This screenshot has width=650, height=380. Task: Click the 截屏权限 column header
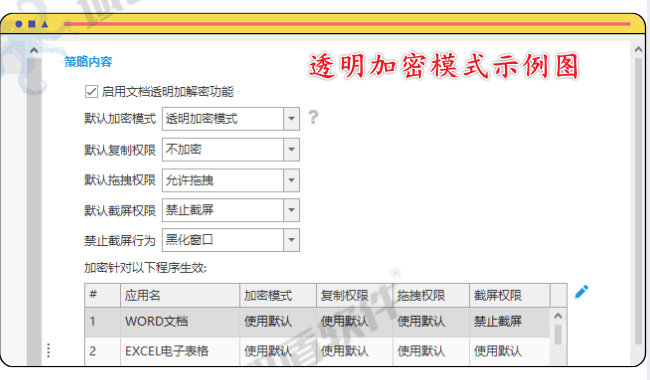(x=510, y=295)
